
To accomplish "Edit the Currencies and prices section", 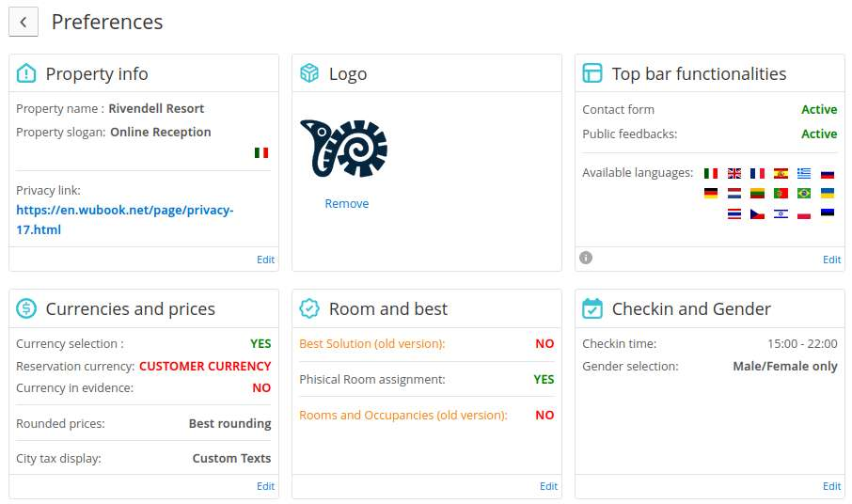I will (x=266, y=486).
